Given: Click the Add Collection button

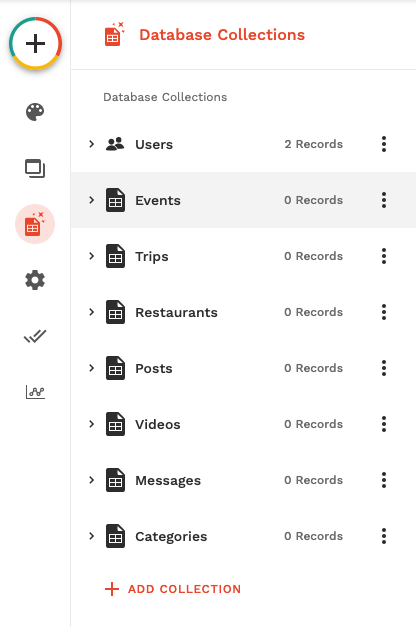Looking at the screenshot, I should pyautogui.click(x=173, y=589).
